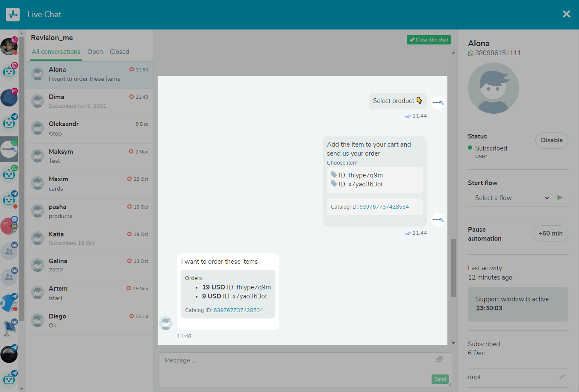Click the 12 minutes ago last activity
This screenshot has width=579, height=392.
point(490,277)
